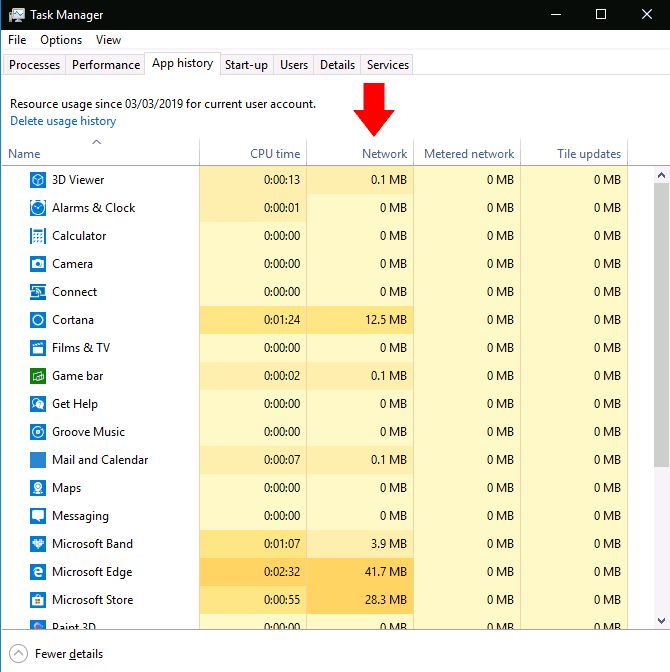Switch to the Processes tab
670x672 pixels.
(34, 65)
